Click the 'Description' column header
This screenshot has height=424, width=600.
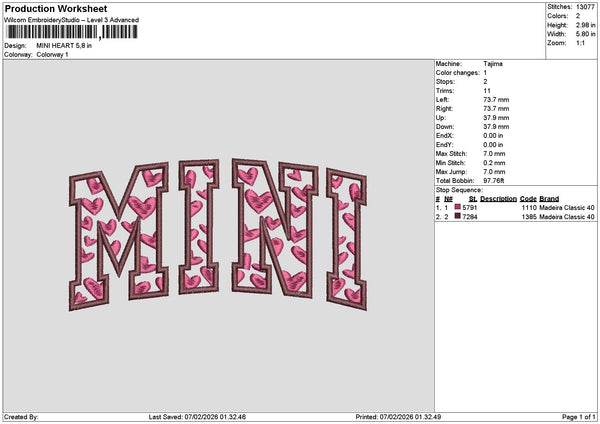coord(498,199)
